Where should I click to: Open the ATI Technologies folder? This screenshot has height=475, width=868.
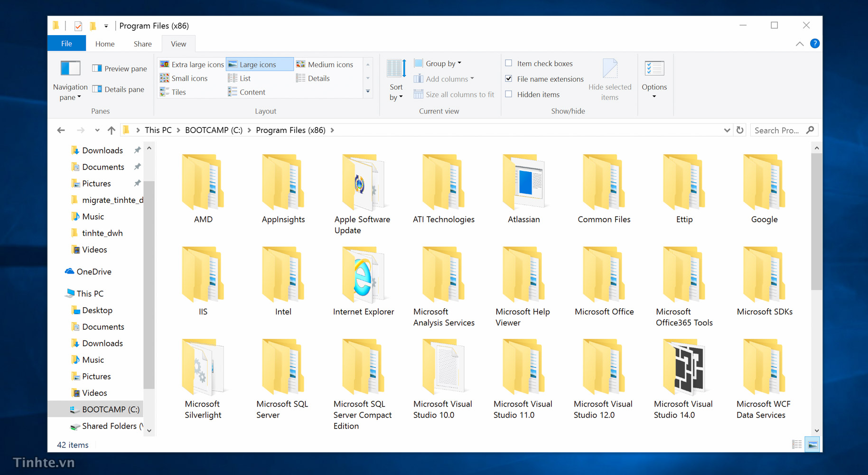[x=443, y=189]
